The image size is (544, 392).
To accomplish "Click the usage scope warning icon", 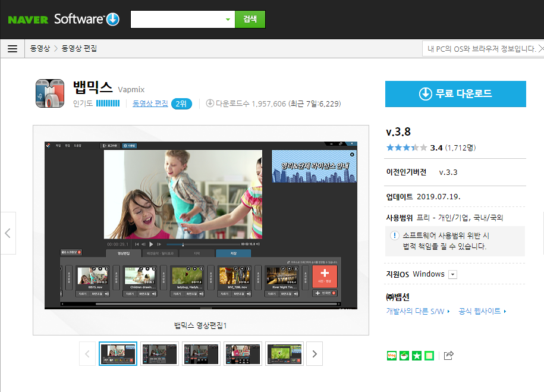I will pos(394,236).
